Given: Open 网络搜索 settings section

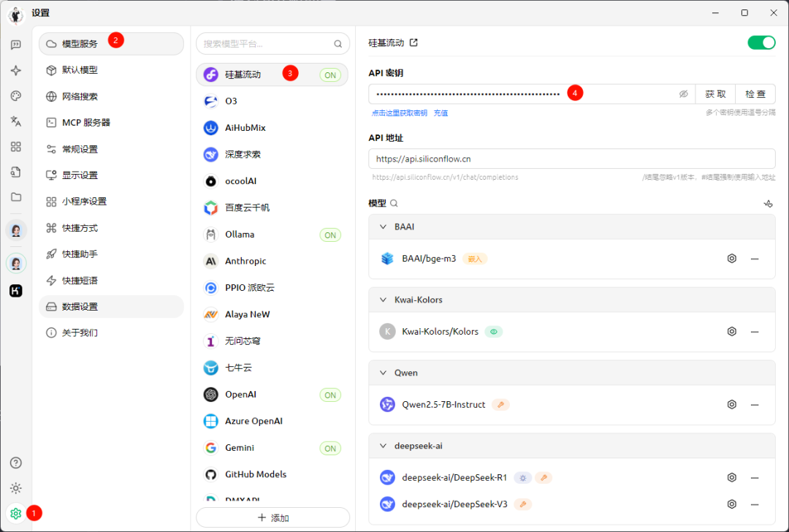Looking at the screenshot, I should (x=111, y=96).
